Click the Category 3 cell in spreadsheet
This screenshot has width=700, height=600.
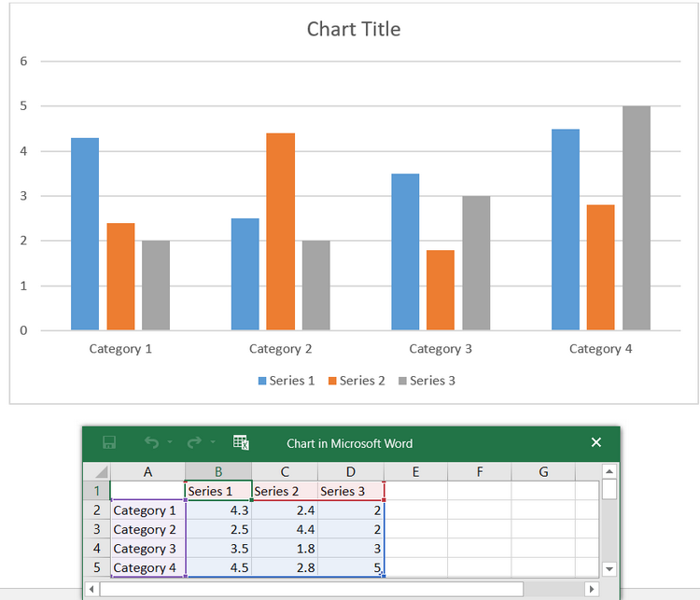(147, 549)
